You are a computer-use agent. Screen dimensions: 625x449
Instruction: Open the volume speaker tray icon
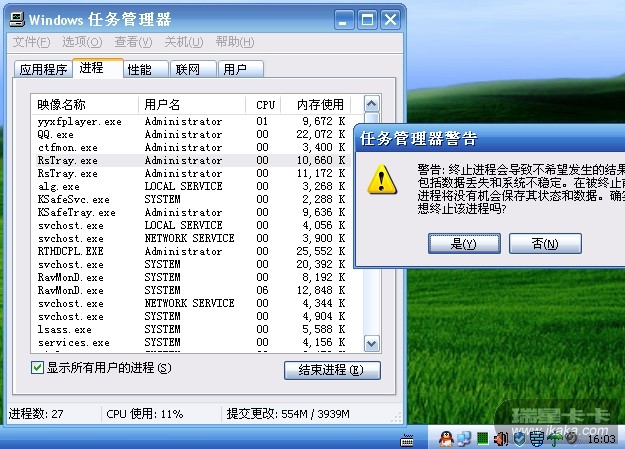501,439
